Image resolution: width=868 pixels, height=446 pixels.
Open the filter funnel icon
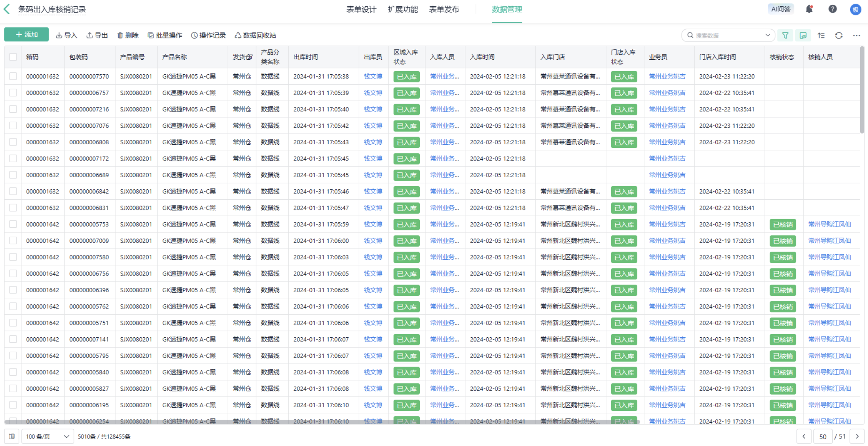pos(785,35)
